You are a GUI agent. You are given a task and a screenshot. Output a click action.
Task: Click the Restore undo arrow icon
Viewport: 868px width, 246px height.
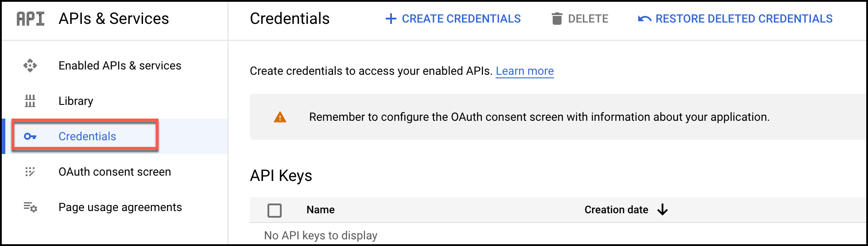click(644, 19)
